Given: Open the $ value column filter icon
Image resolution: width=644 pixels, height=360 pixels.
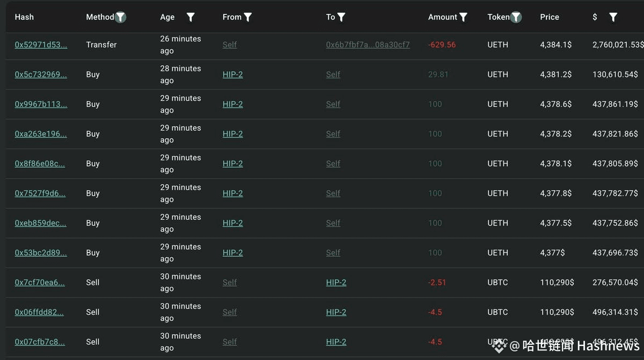Looking at the screenshot, I should tap(613, 17).
